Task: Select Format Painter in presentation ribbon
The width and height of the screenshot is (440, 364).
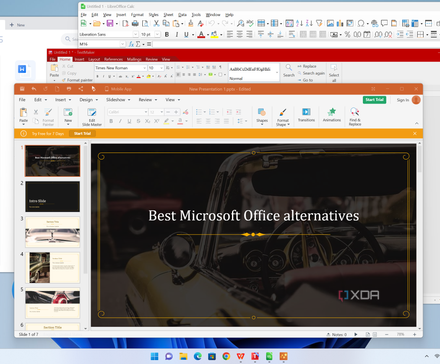Action: point(48,117)
